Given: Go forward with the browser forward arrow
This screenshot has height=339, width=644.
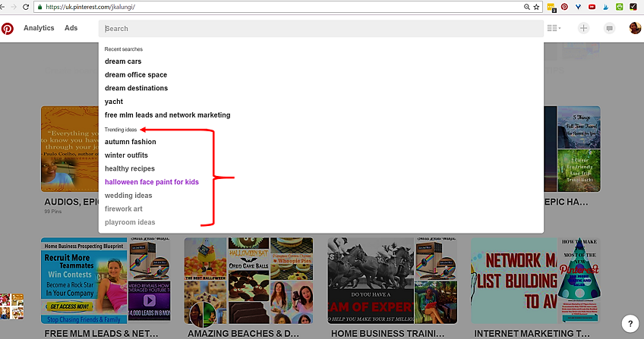Looking at the screenshot, I should 14,7.
